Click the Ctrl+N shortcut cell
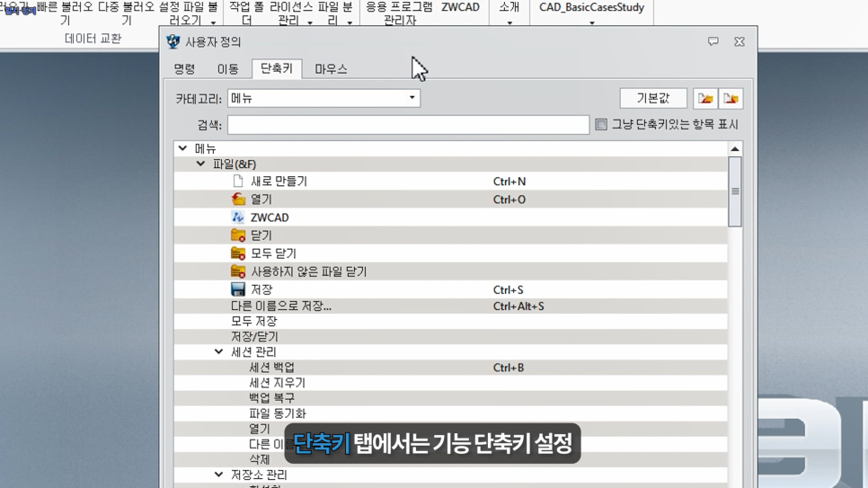The height and width of the screenshot is (488, 868). point(509,182)
